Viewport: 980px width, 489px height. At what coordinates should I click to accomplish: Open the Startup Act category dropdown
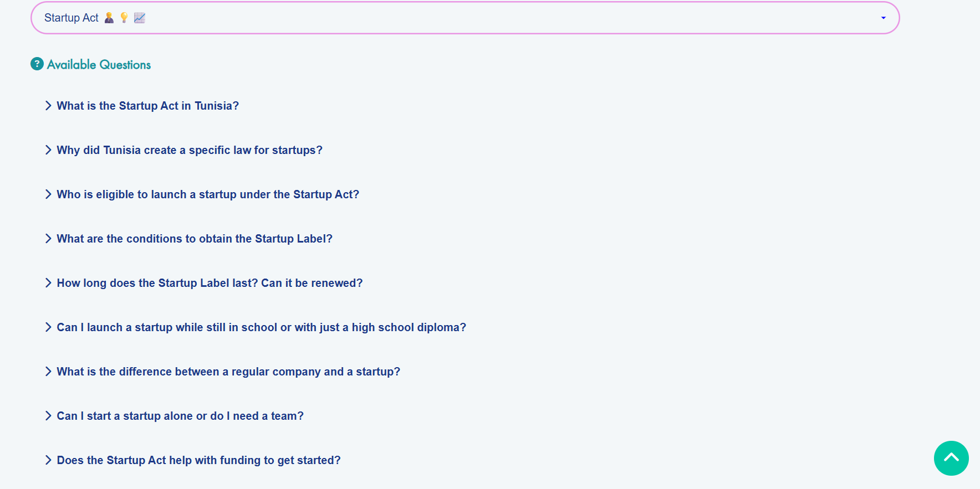coord(465,18)
